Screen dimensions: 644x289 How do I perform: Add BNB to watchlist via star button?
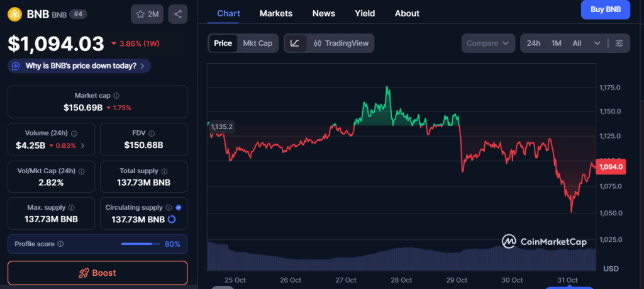click(x=147, y=14)
